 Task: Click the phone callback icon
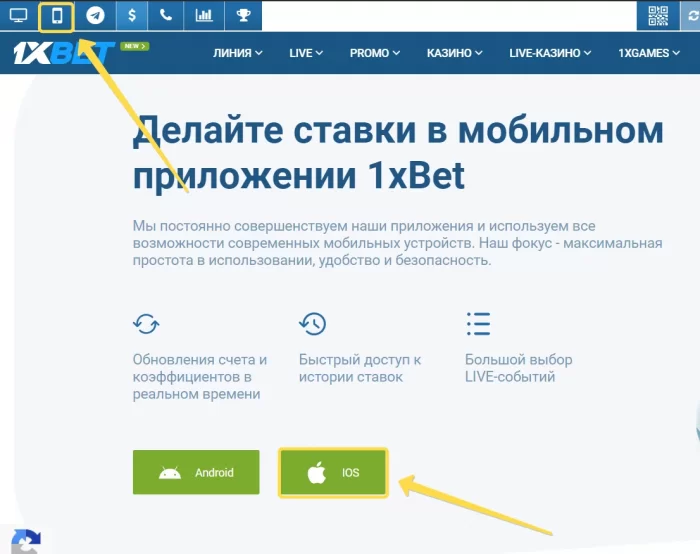166,16
